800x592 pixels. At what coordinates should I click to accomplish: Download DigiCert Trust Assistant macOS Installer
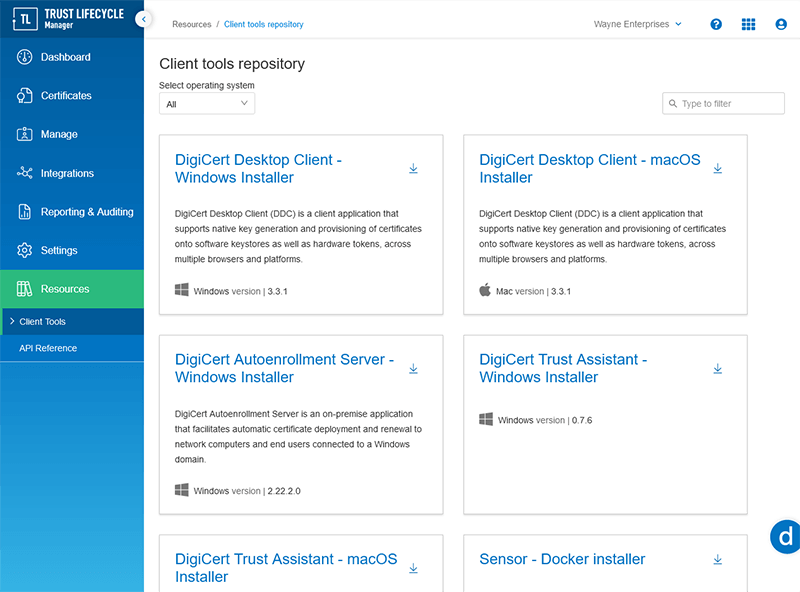[413, 568]
